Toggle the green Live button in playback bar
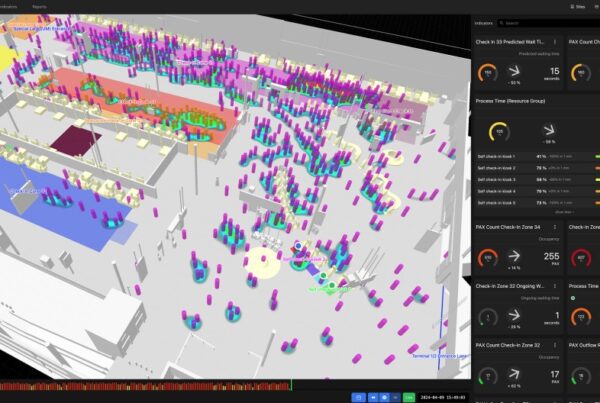Viewport: 600px width, 403px height. click(408, 397)
